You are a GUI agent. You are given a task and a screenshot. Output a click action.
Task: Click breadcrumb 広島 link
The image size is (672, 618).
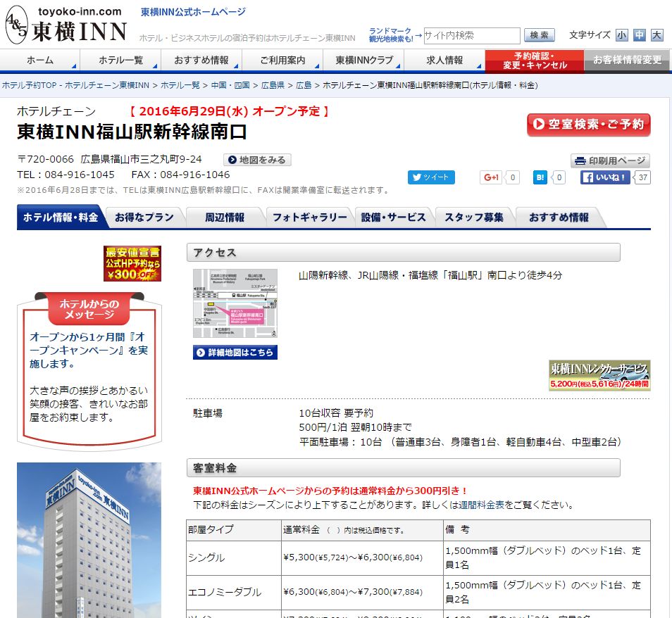[304, 85]
